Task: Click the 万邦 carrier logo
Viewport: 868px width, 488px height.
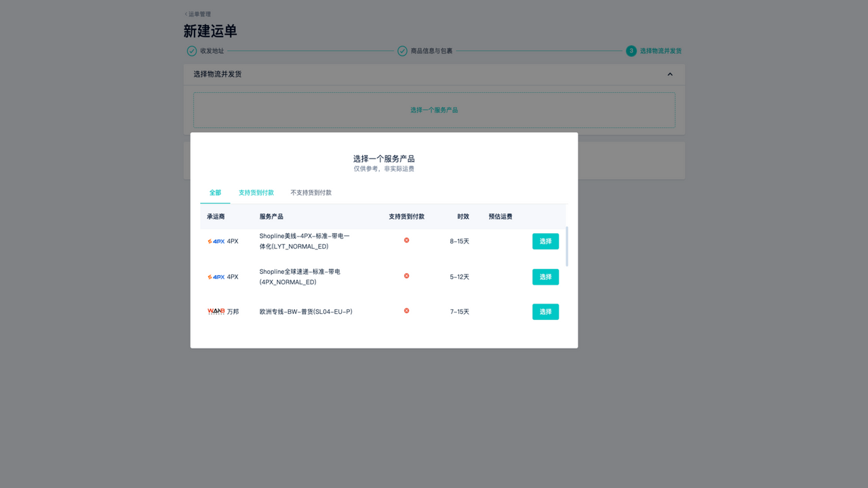Action: click(x=216, y=312)
